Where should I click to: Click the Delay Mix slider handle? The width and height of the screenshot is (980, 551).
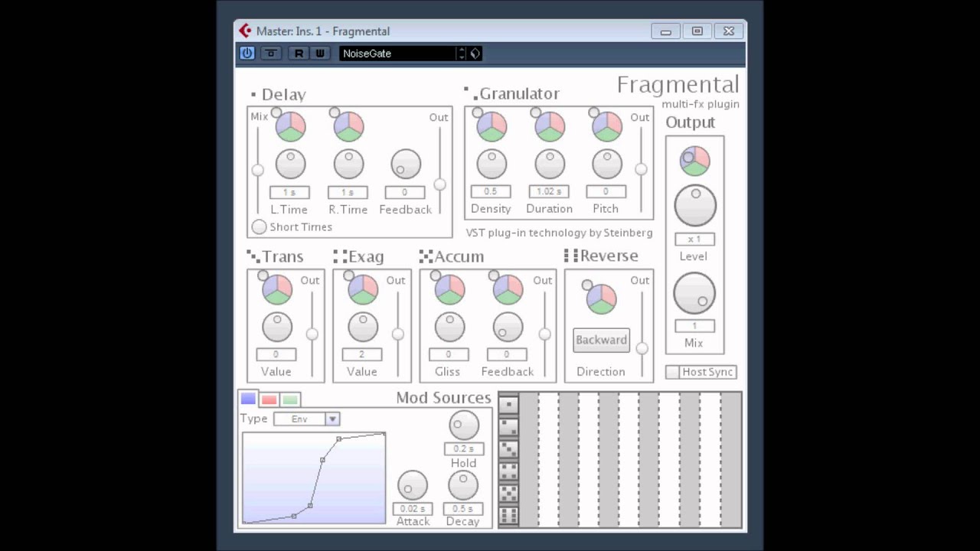click(258, 170)
